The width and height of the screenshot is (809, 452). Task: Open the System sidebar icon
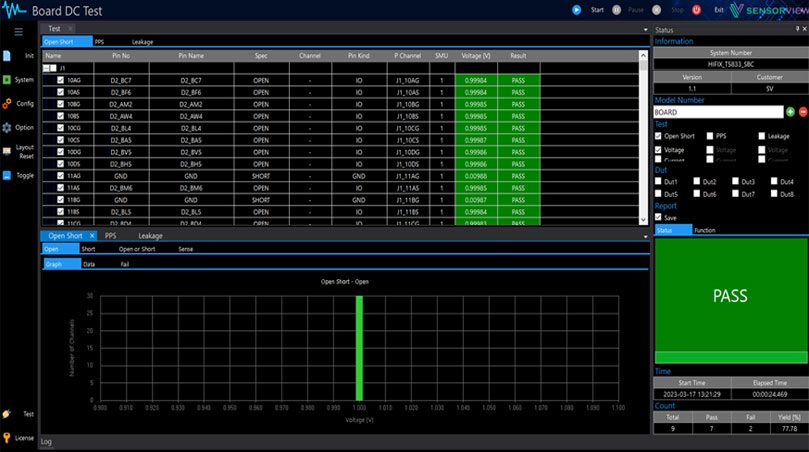point(7,79)
